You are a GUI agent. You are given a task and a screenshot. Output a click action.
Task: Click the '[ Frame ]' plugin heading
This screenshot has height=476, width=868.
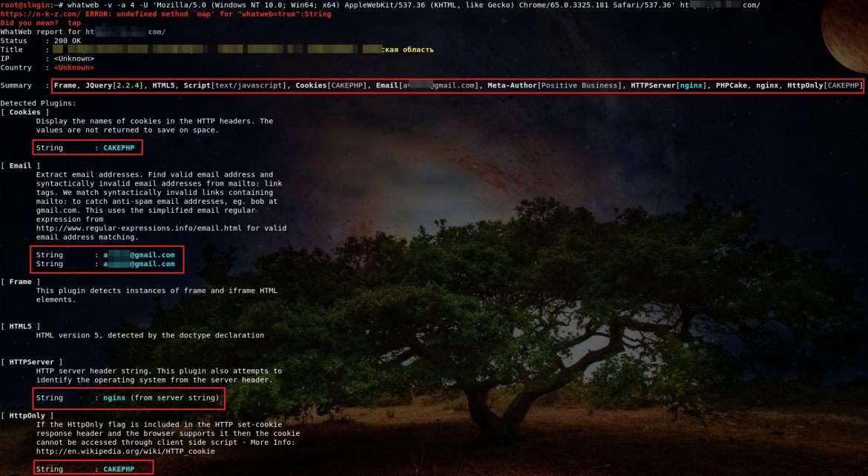pos(21,282)
